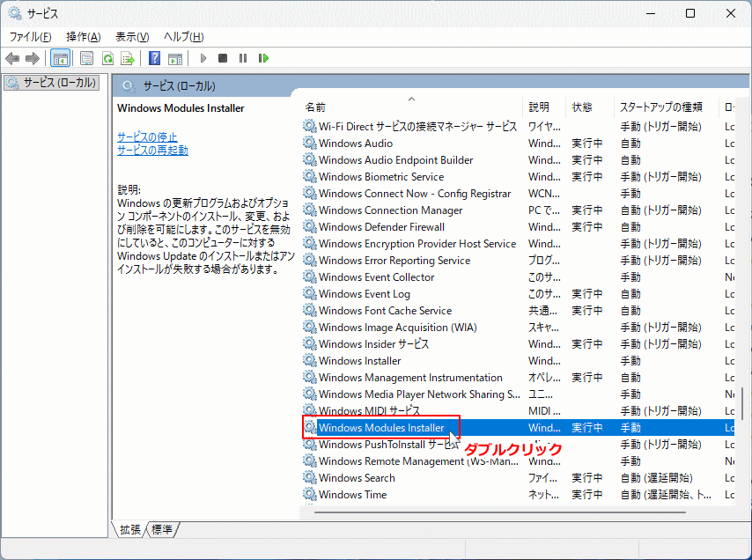Open the 操作(A) menu
Screen dimensions: 752x560
pyautogui.click(x=84, y=37)
